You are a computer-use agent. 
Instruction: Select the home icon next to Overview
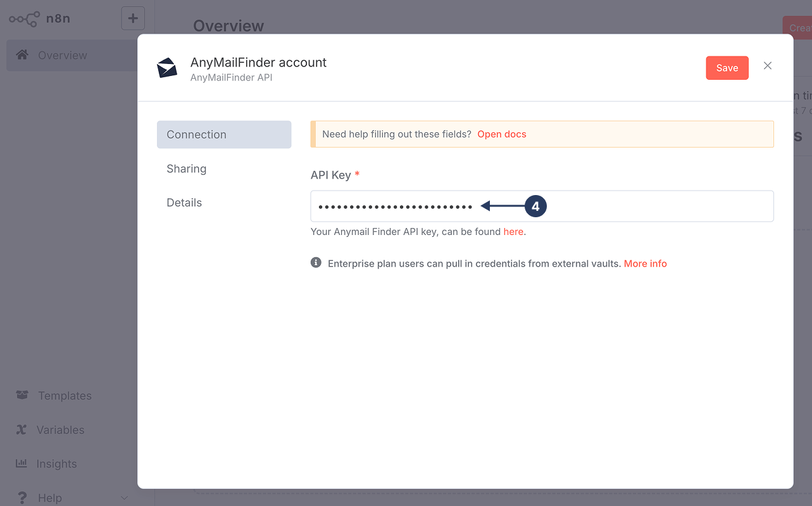22,55
